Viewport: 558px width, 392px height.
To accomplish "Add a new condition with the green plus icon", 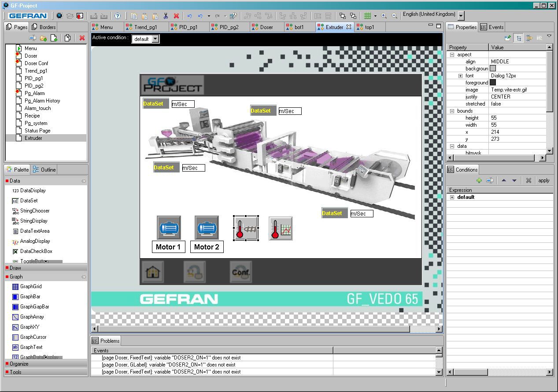I will pos(480,180).
